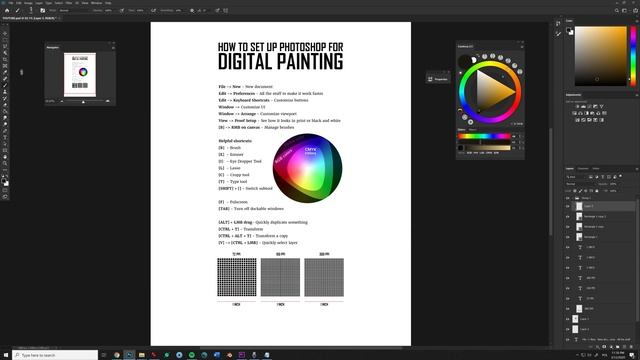This screenshot has height=360, width=640.
Task: Open the Filter menu
Action: click(x=69, y=3)
